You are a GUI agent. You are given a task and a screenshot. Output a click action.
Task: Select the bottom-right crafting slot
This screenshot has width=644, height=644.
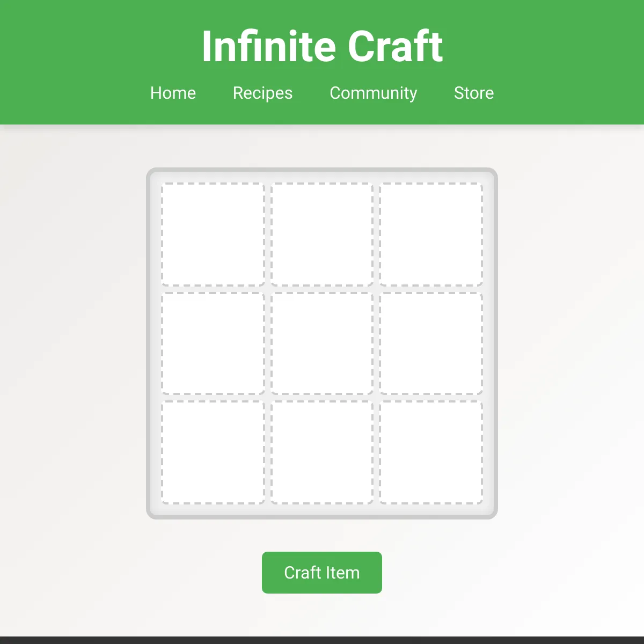tap(431, 452)
